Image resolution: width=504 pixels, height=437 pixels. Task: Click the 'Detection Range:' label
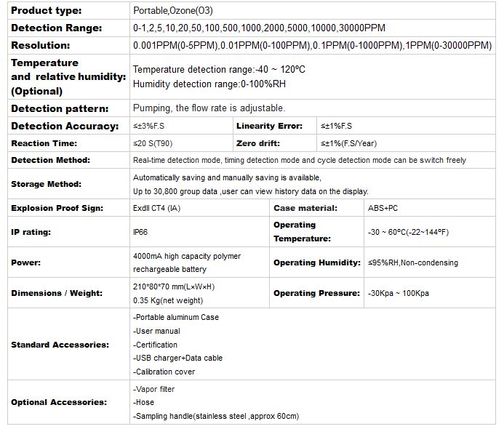(x=56, y=28)
